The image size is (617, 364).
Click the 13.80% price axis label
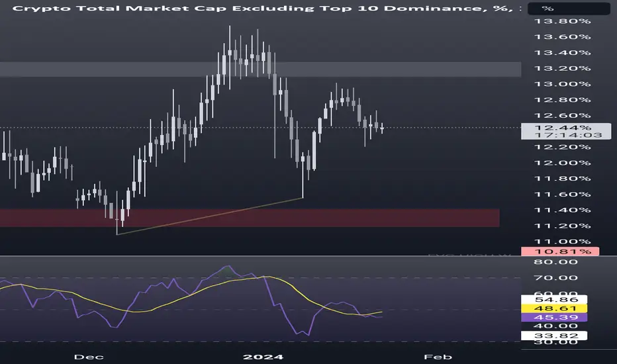click(x=562, y=21)
